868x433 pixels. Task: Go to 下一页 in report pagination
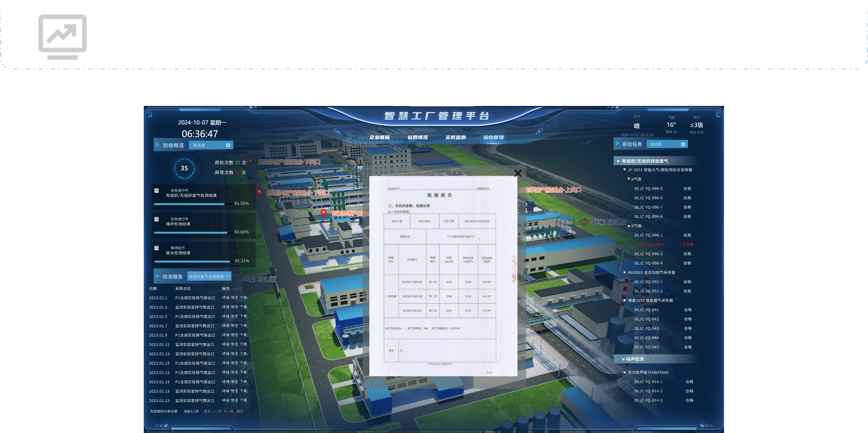[x=228, y=411]
